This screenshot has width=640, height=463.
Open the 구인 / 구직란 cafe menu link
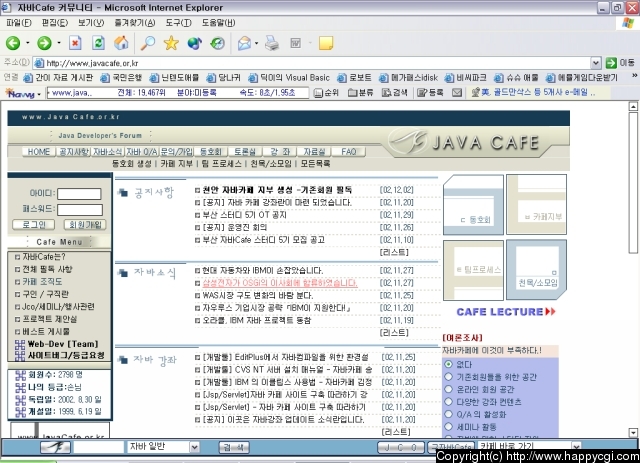[46, 294]
